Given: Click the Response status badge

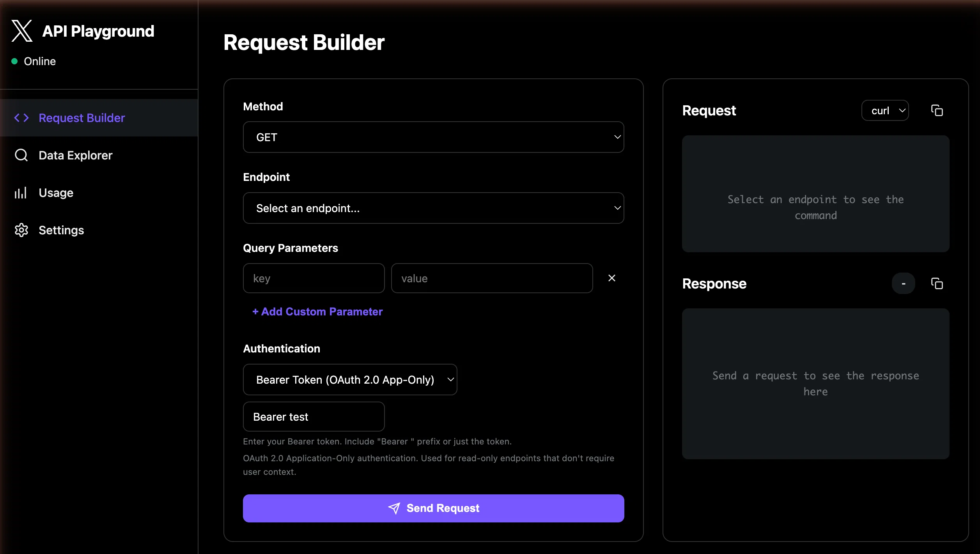Looking at the screenshot, I should click(x=903, y=283).
